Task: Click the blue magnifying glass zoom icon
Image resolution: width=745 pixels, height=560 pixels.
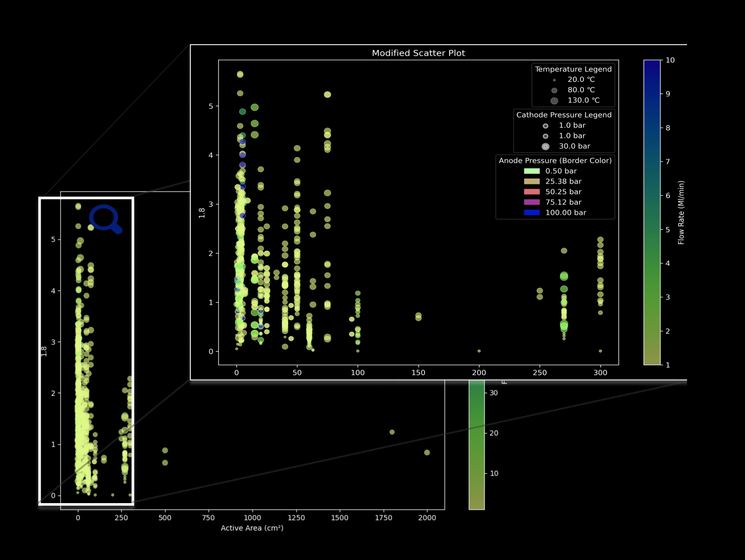Action: pyautogui.click(x=105, y=218)
